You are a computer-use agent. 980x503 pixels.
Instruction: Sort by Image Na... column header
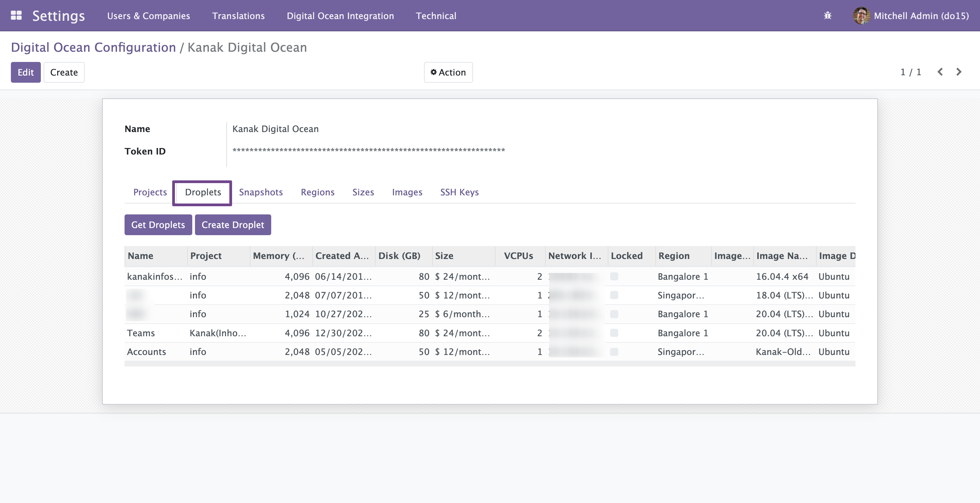[784, 256]
